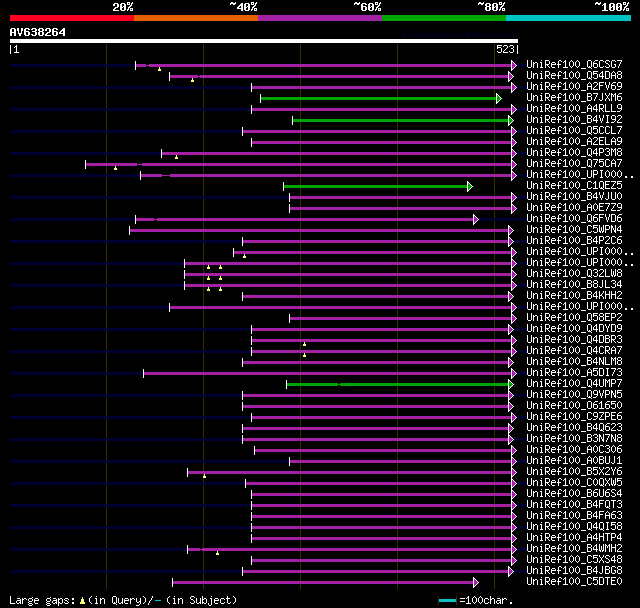Open hit UniRef100_Q75CA7

[x=574, y=164]
